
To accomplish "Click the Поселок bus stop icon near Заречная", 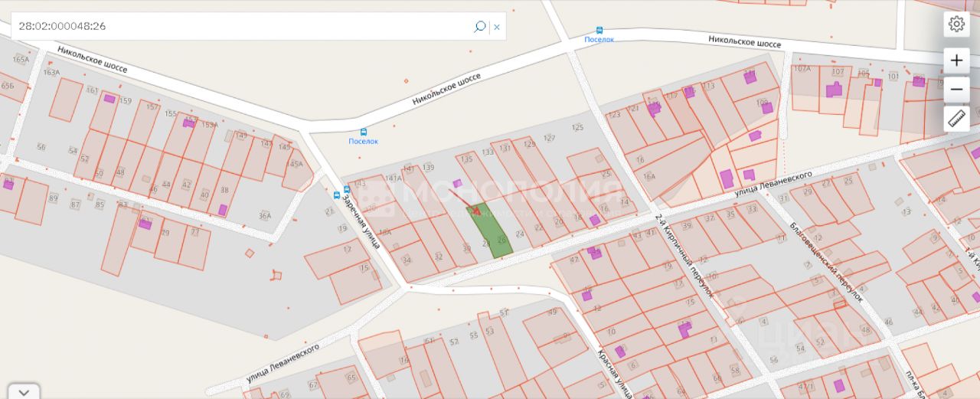I will 363,132.
